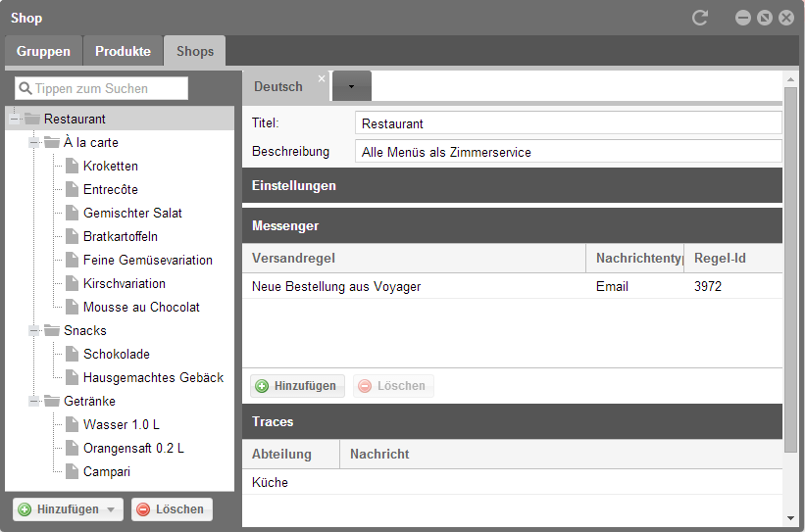Screen dimensions: 805x532
Task: Click the Restaurant folder icon
Action: pos(32,119)
